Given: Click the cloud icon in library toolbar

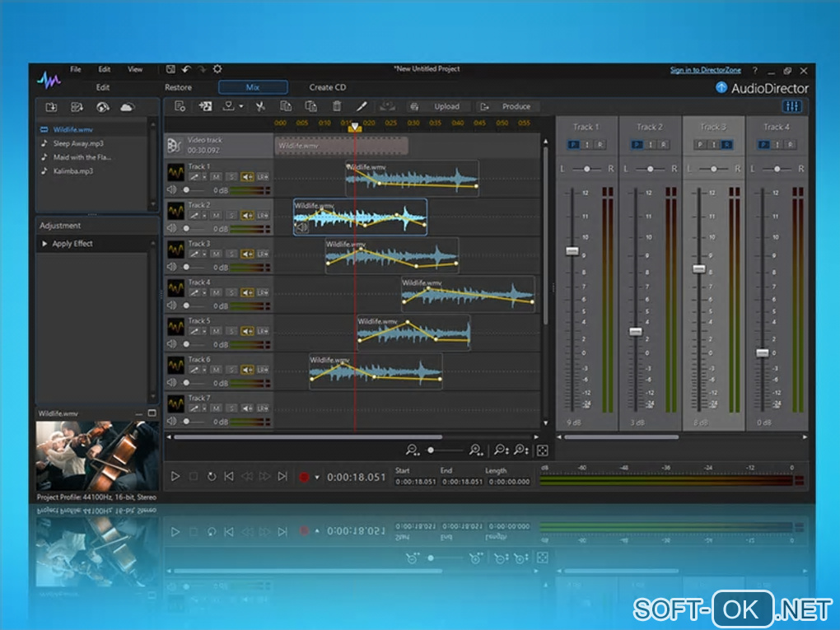Looking at the screenshot, I should (127, 107).
